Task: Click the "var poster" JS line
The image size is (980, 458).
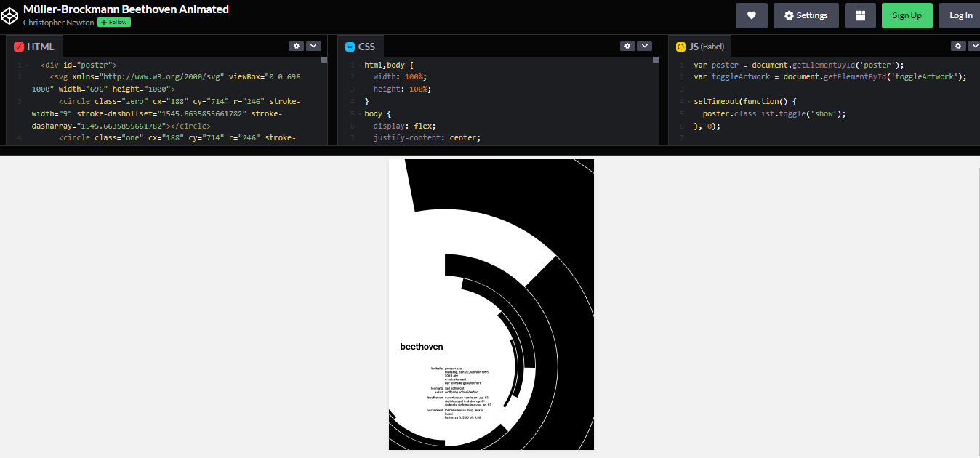Action: click(799, 65)
